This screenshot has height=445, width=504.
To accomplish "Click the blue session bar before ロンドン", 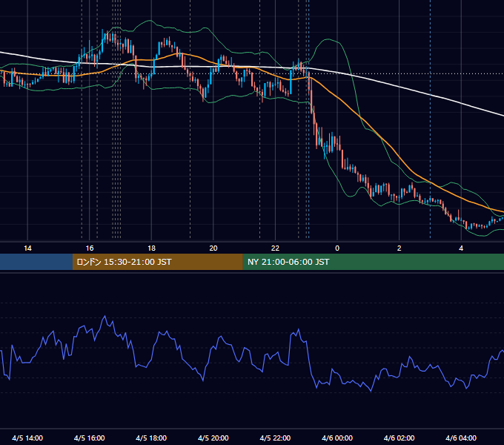I will pyautogui.click(x=36, y=262).
